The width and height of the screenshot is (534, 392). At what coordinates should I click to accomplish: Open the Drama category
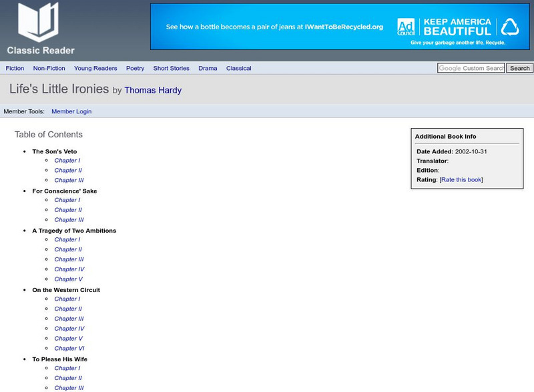[x=208, y=68]
